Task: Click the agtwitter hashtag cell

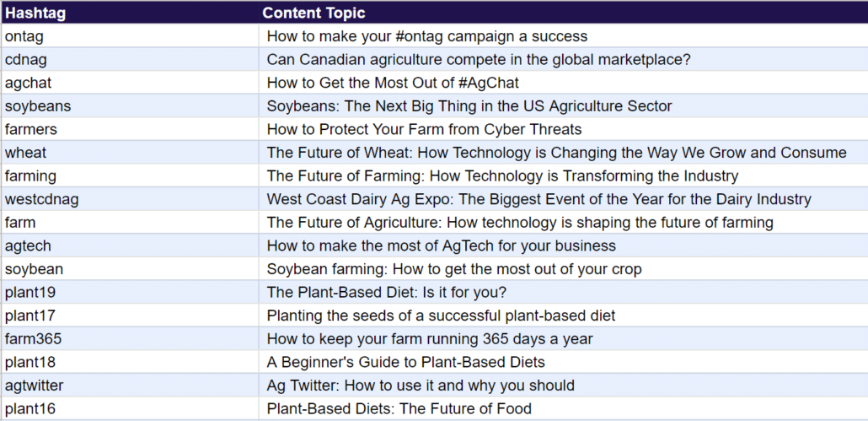Action: coord(130,385)
